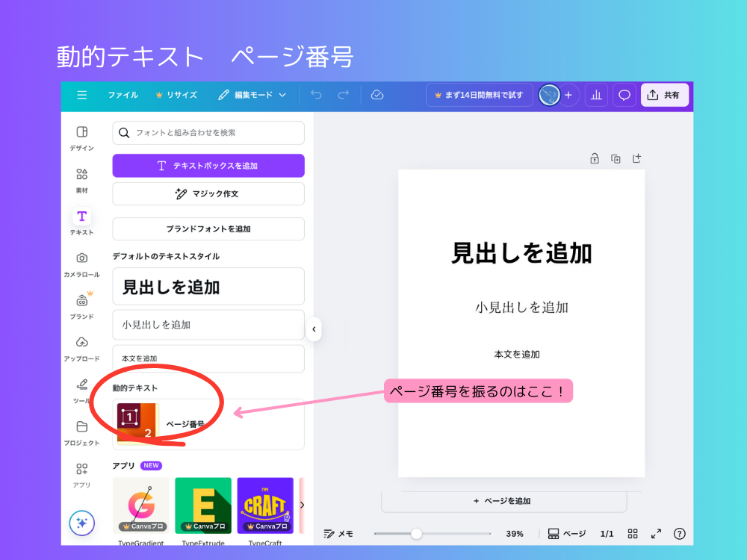The image size is (747, 560).
Task: Click the 共有 (Share) button
Action: (x=664, y=95)
